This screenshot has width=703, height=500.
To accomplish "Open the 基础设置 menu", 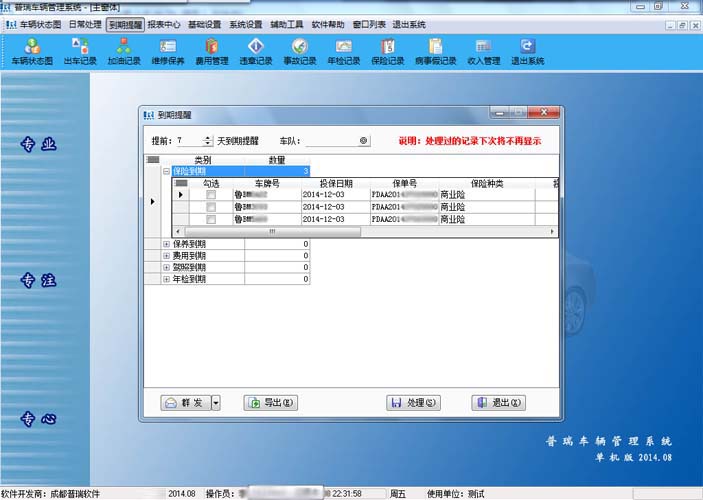I will point(204,25).
